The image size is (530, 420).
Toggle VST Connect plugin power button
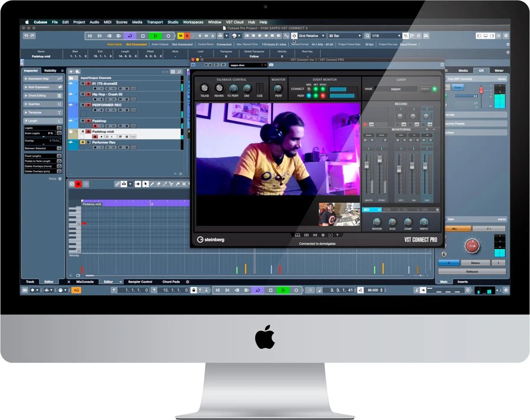[x=193, y=65]
